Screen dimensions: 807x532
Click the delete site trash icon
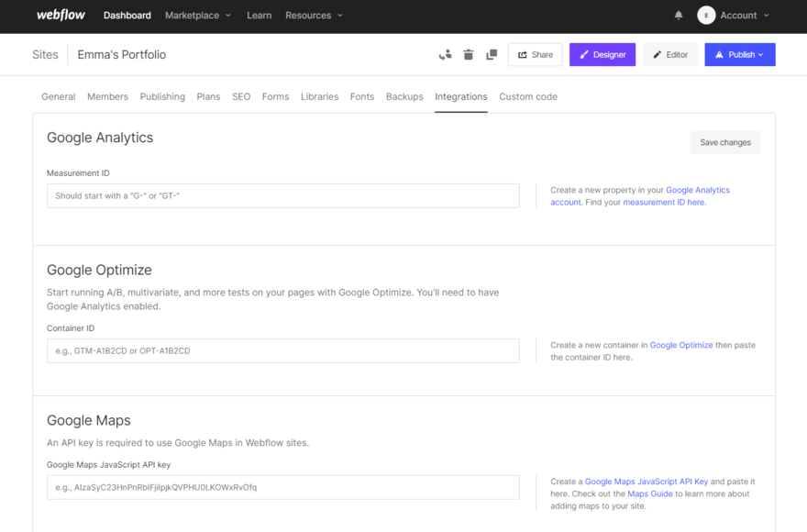pyautogui.click(x=469, y=55)
